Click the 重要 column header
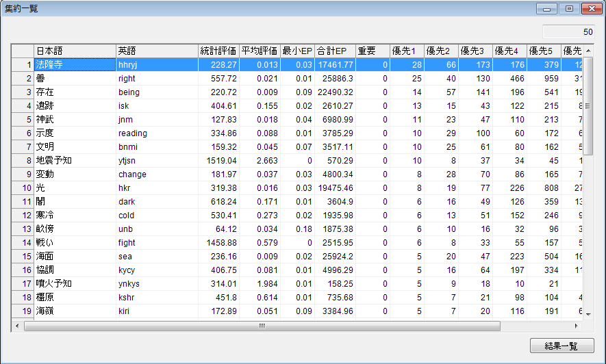 373,51
